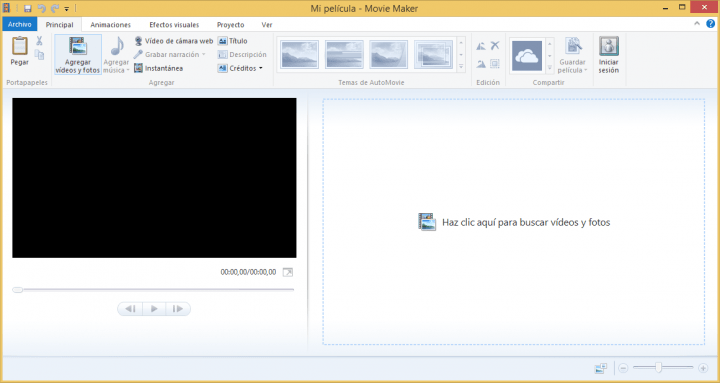The height and width of the screenshot is (383, 720).
Task: Click the Grabar narración microphone
Action: [x=138, y=55]
